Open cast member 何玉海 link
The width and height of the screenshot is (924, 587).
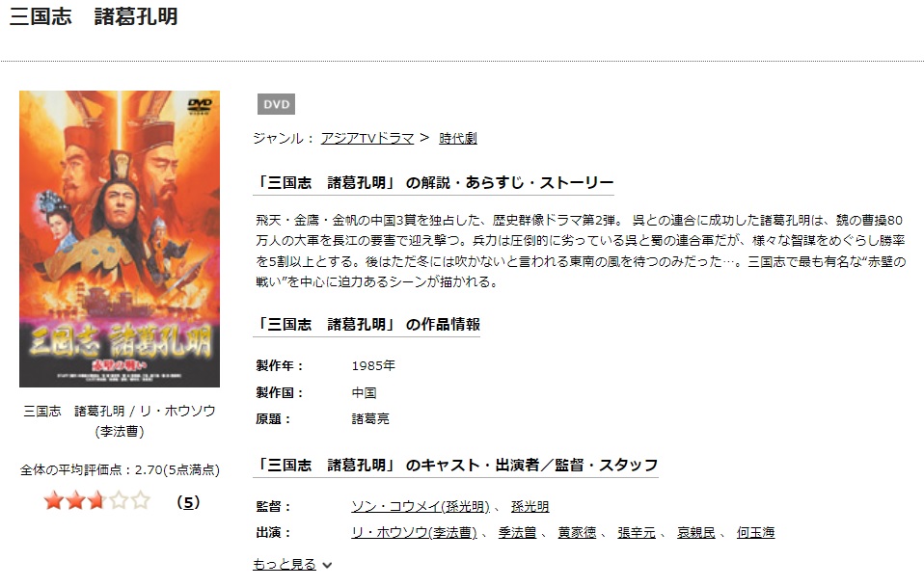pyautogui.click(x=755, y=532)
